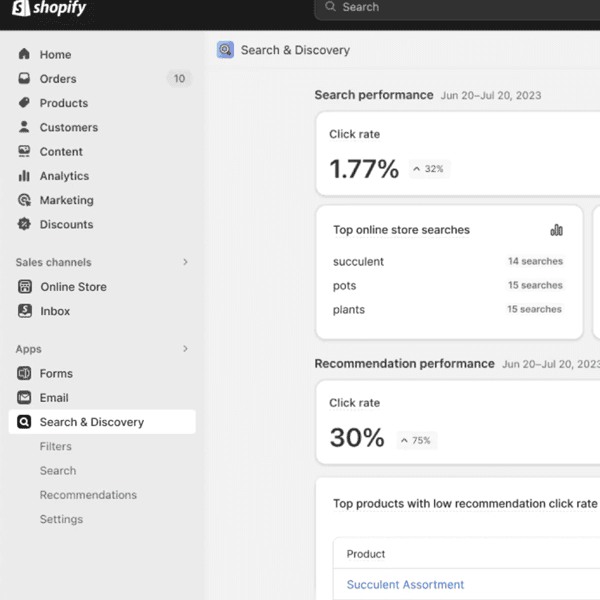Screen dimensions: 600x600
Task: Go to Discounts
Action: click(x=67, y=224)
